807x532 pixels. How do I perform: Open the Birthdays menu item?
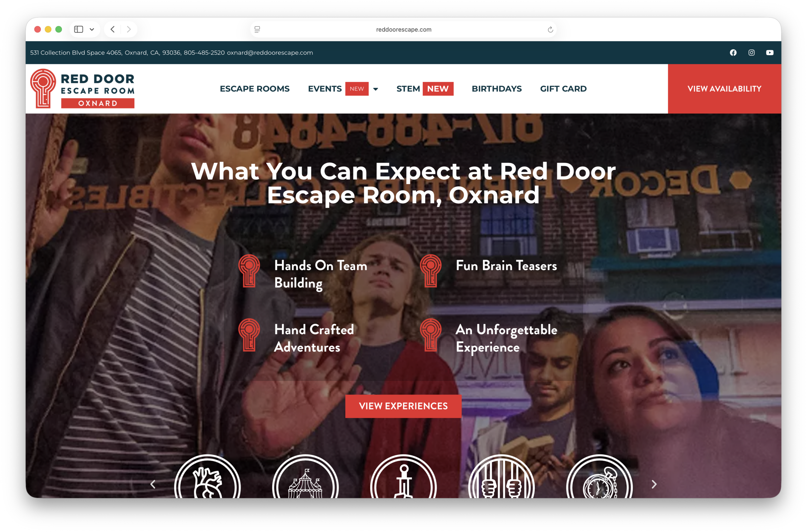coord(496,89)
